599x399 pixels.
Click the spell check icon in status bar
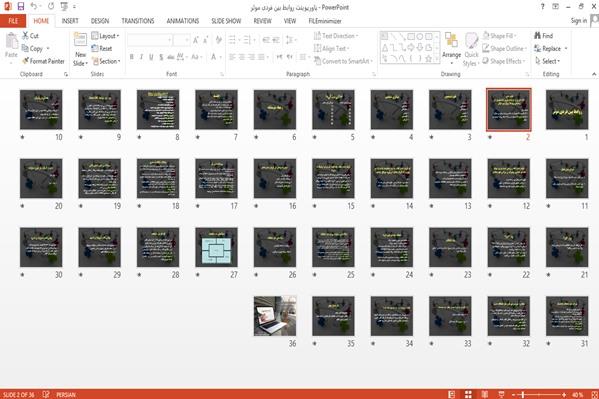point(46,394)
